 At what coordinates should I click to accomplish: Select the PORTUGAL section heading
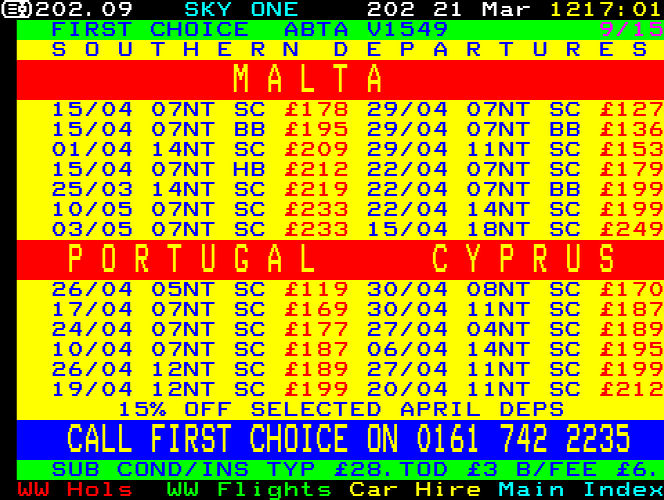click(192, 259)
